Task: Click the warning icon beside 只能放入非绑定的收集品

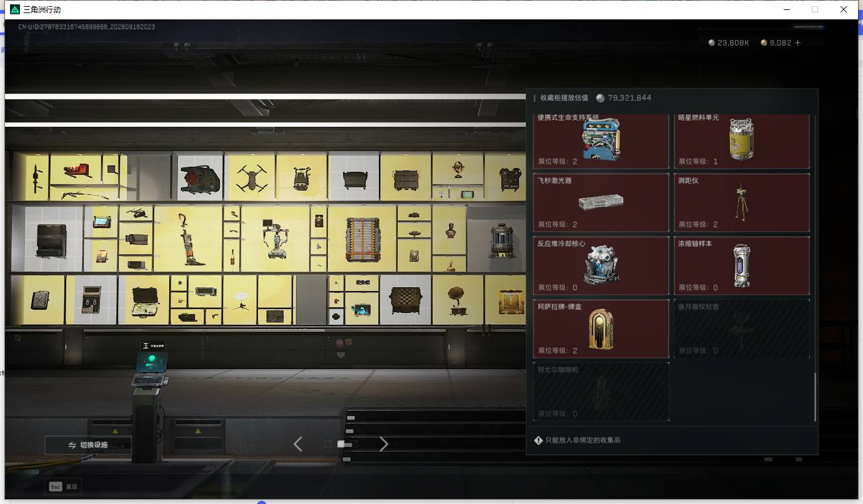Action: click(x=538, y=440)
